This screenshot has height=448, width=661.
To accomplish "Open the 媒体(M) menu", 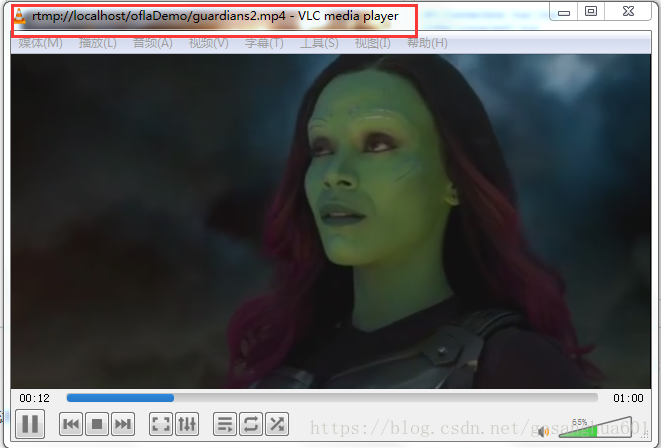I will [x=40, y=43].
